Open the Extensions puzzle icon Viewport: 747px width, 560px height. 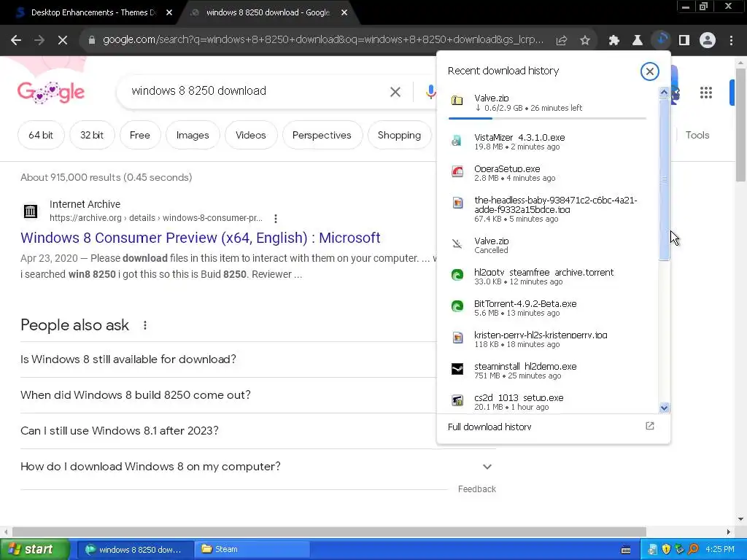(614, 41)
